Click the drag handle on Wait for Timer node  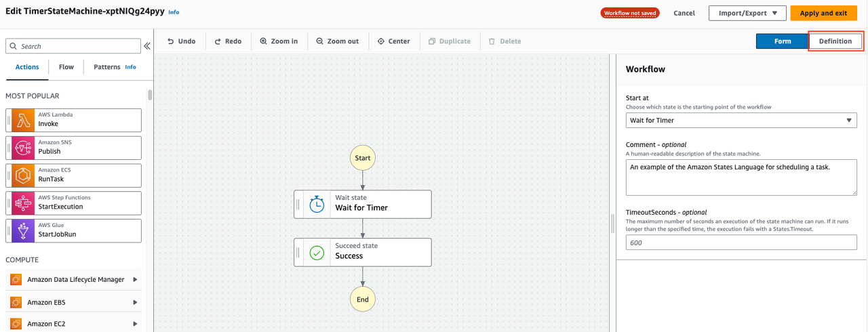tap(298, 205)
